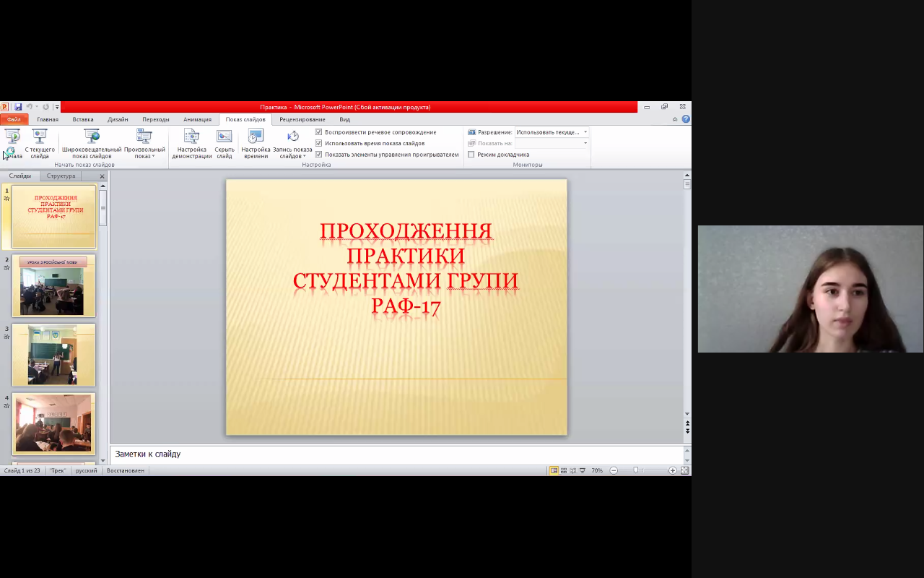Click the zoom slider handle in status bar
This screenshot has width=924, height=578.
(x=635, y=470)
